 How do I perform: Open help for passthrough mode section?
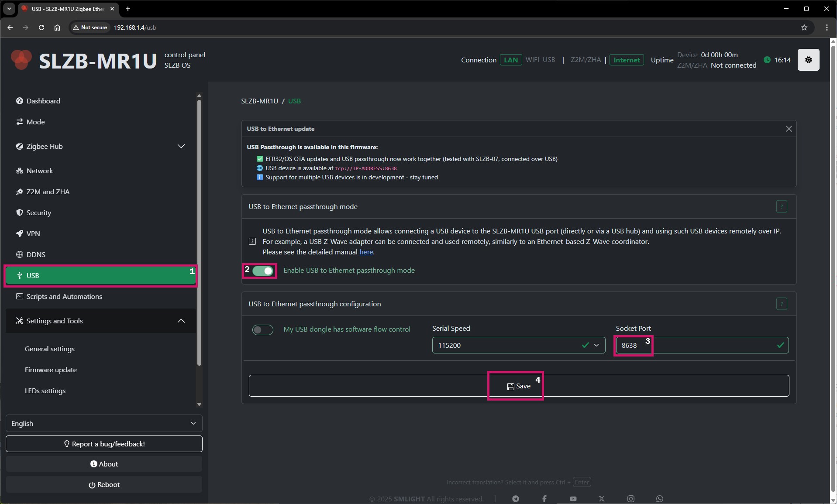(x=782, y=206)
